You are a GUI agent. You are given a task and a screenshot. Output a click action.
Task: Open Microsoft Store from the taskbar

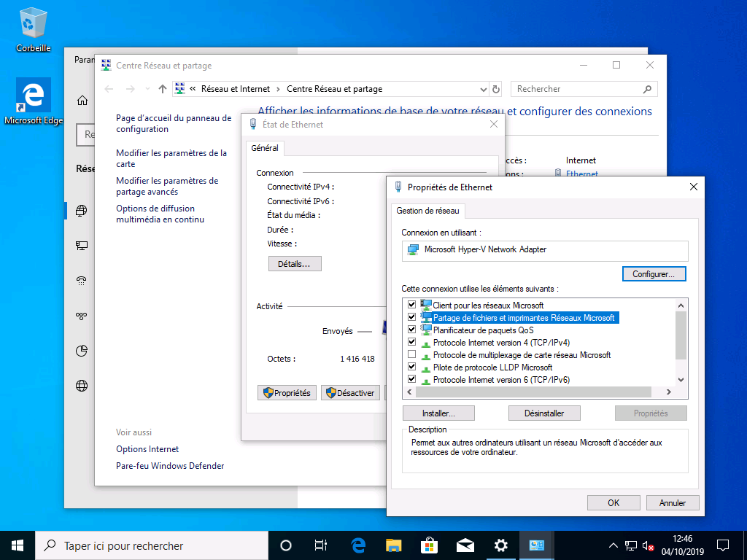pyautogui.click(x=429, y=545)
